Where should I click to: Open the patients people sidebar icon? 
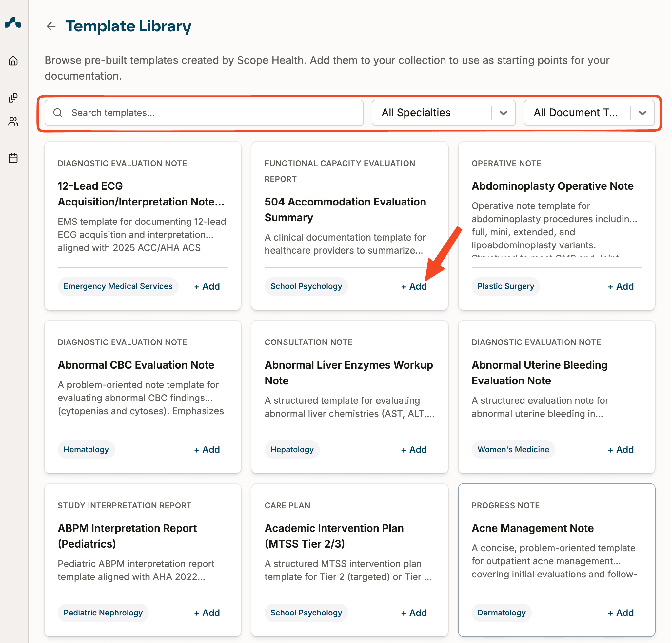(x=13, y=121)
